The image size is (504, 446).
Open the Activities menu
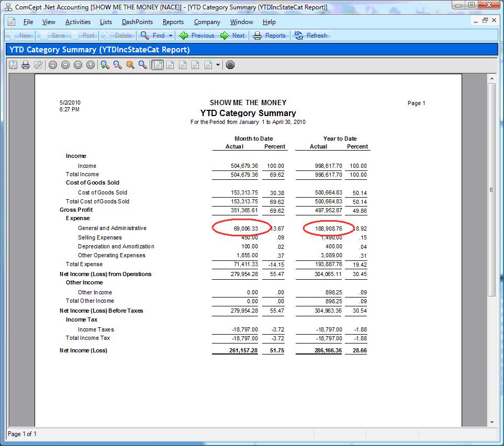pyautogui.click(x=77, y=22)
